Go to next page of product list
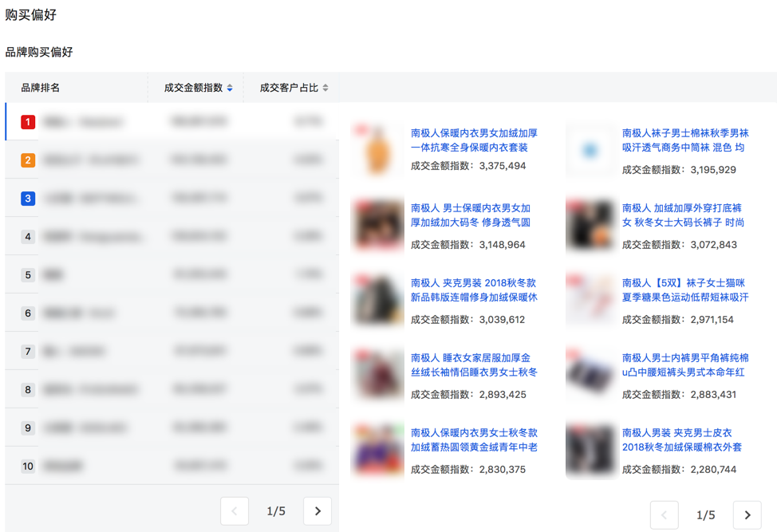 (747, 515)
